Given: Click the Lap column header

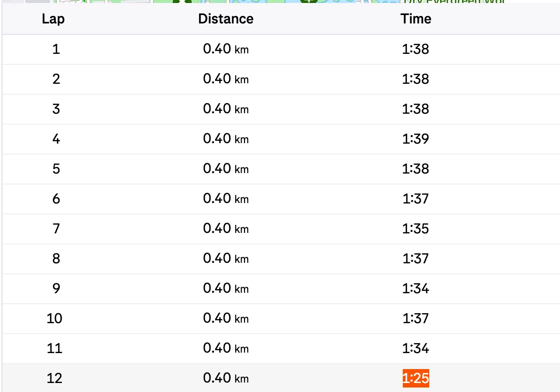Looking at the screenshot, I should [53, 19].
